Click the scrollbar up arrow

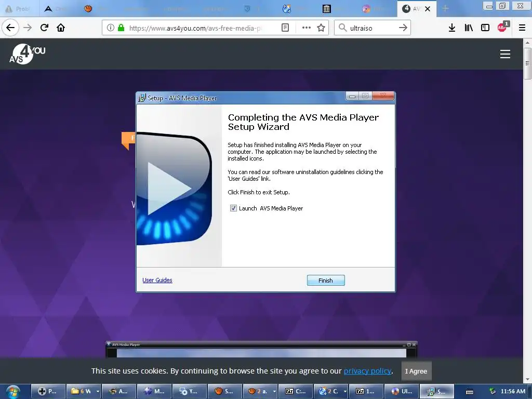(527, 43)
